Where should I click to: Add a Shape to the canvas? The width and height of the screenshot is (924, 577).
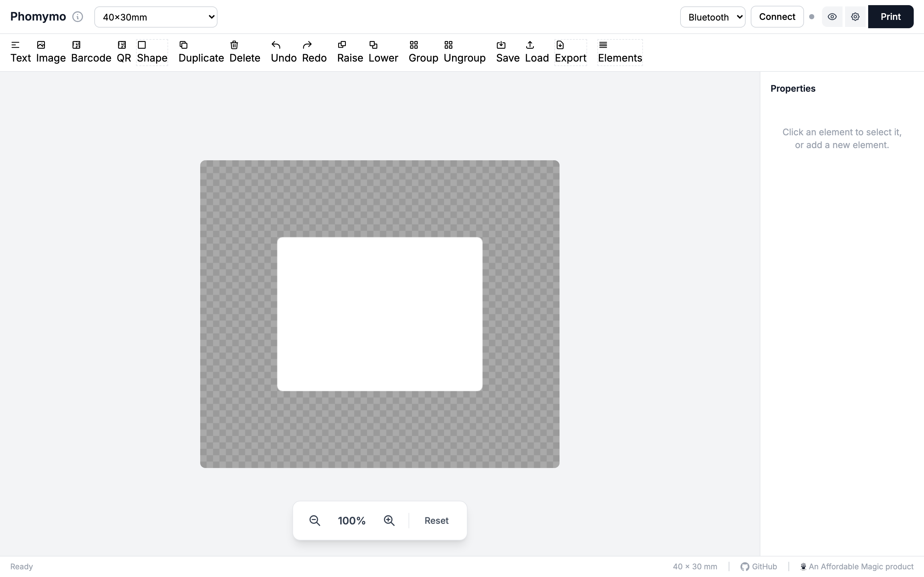tap(151, 52)
